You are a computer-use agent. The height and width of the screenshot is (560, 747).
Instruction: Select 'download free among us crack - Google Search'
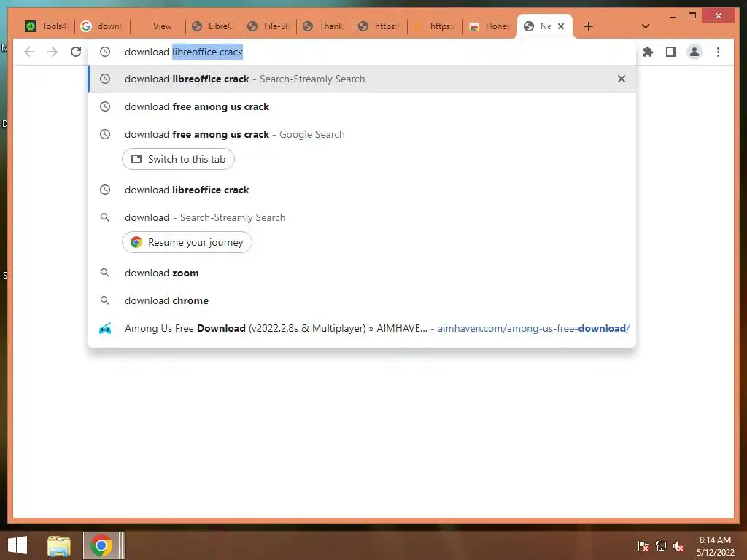362,134
